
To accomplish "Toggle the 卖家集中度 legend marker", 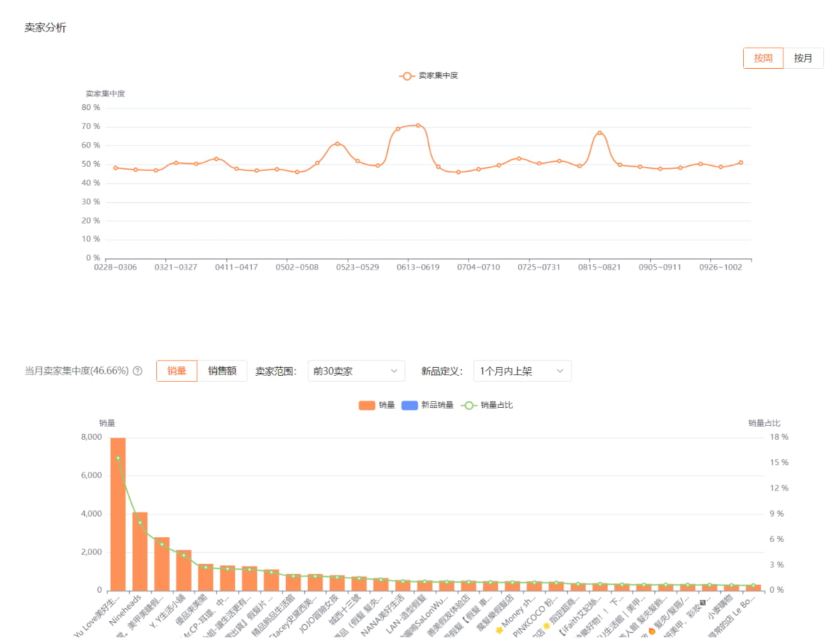I will tap(407, 76).
